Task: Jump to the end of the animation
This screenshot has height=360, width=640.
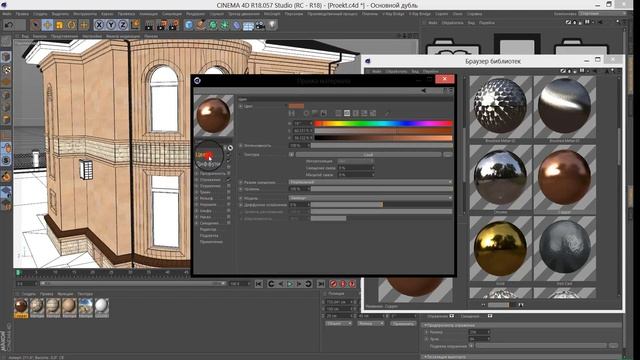Action: (x=321, y=284)
